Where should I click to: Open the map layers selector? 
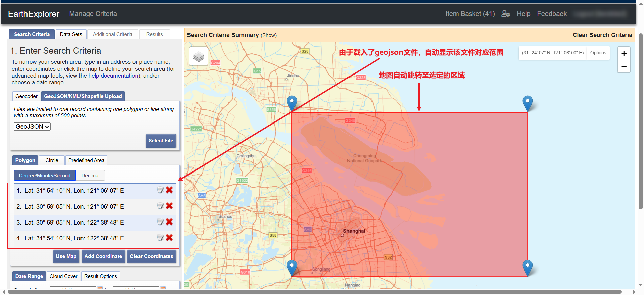click(199, 56)
